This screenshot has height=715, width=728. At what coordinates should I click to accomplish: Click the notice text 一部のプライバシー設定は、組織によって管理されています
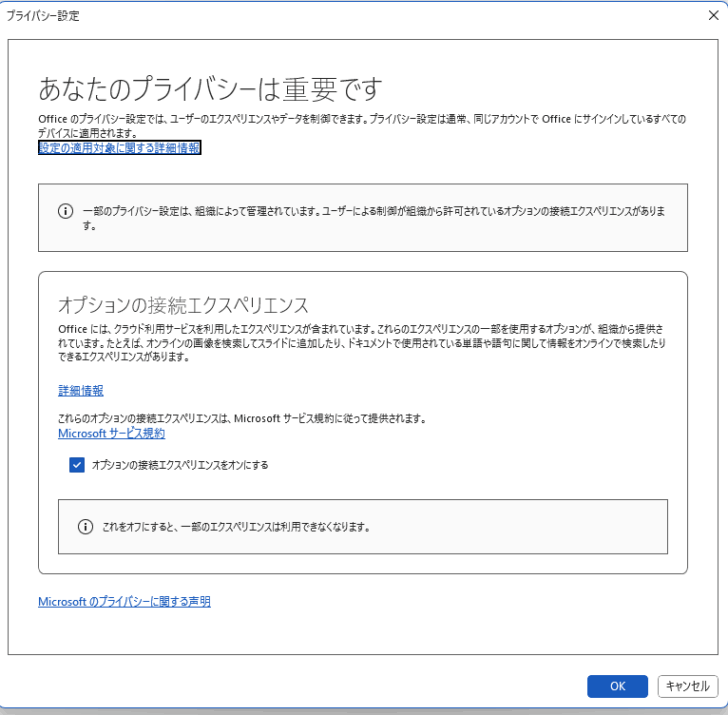tap(374, 218)
